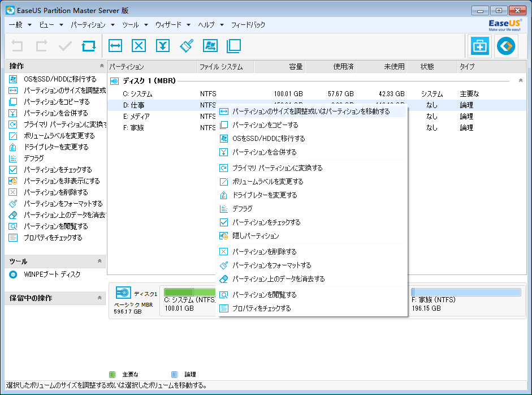The width and height of the screenshot is (532, 395).
Task: Click the sidebar icon for パーティションを合併する
Action: tap(13, 113)
